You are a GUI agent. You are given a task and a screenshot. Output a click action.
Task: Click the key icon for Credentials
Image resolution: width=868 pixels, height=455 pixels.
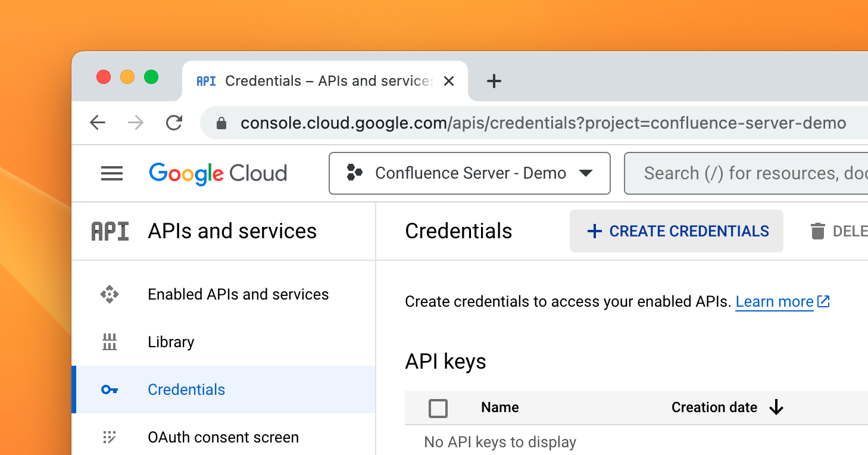point(110,389)
